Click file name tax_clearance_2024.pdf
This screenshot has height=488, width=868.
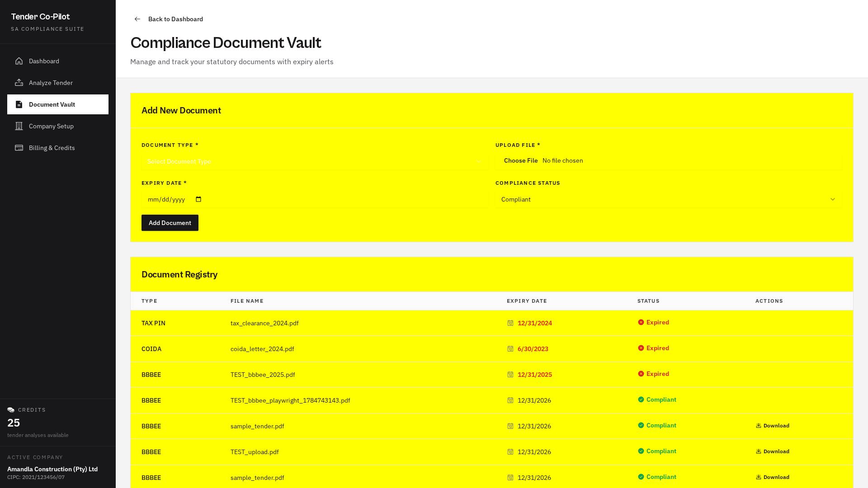(264, 323)
